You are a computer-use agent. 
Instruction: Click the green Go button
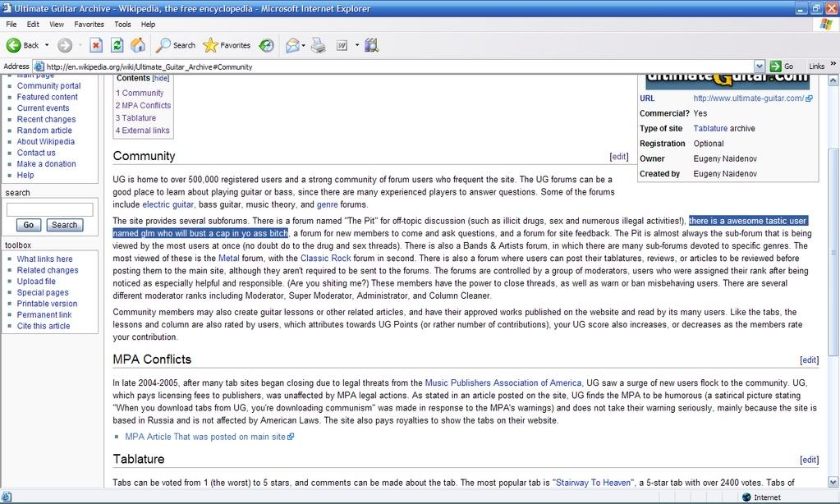[782, 66]
